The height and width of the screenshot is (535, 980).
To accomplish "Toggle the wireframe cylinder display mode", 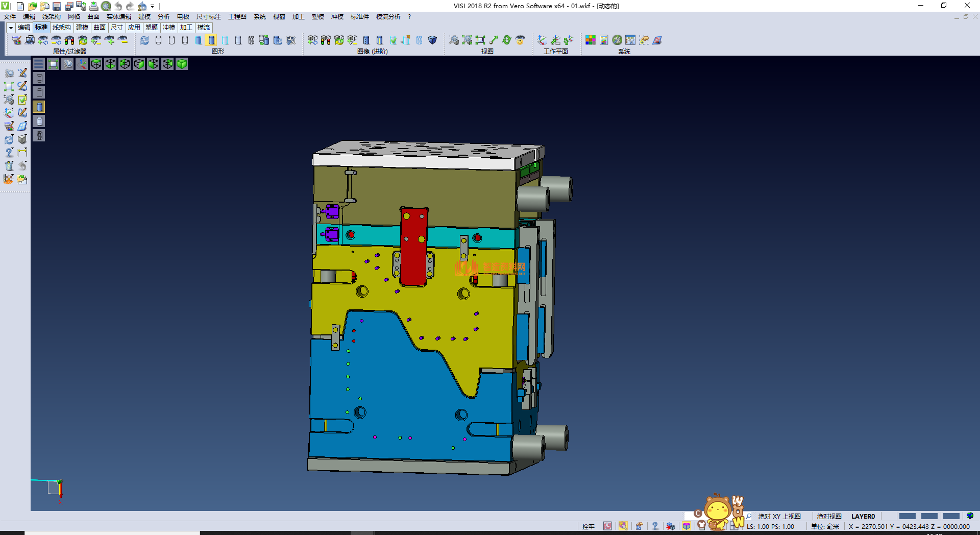I will click(x=158, y=40).
